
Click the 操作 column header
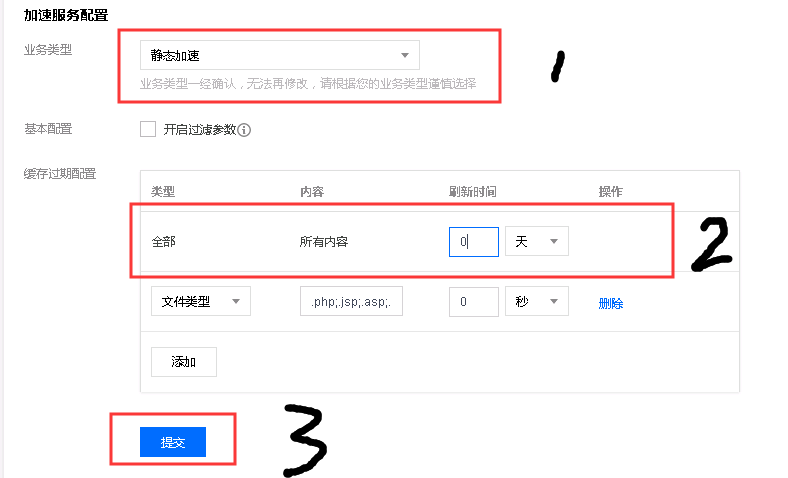(x=610, y=191)
